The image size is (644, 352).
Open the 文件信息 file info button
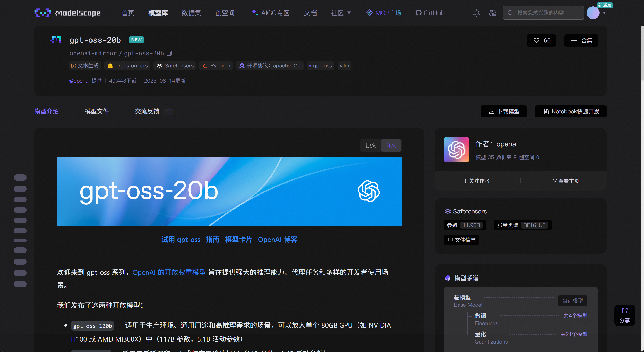[461, 240]
